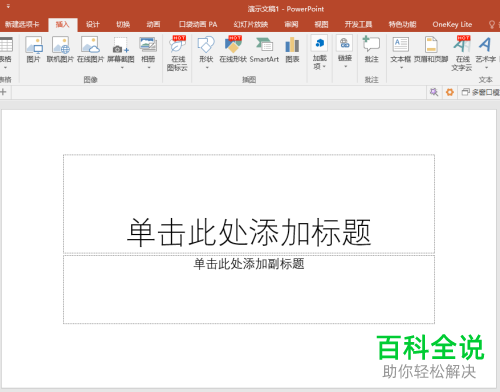Open the Quick Access Toolbar customize arrow
The image size is (500, 392).
coord(8,6)
